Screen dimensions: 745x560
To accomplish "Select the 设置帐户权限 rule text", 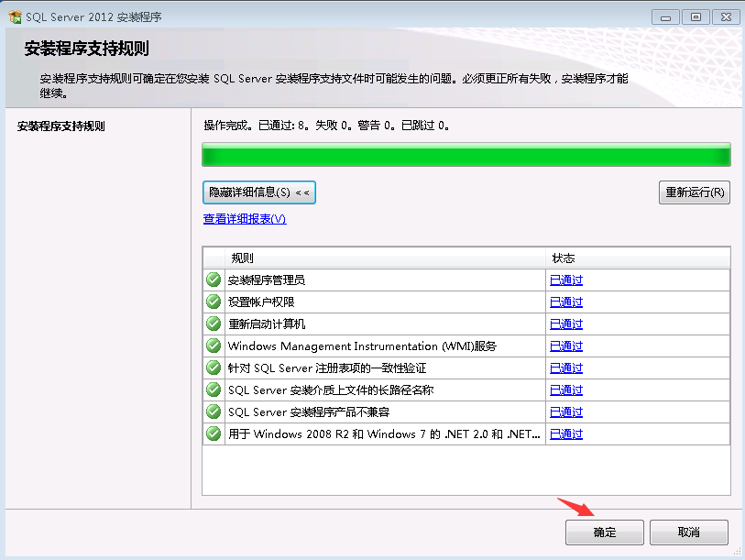I will 261,302.
